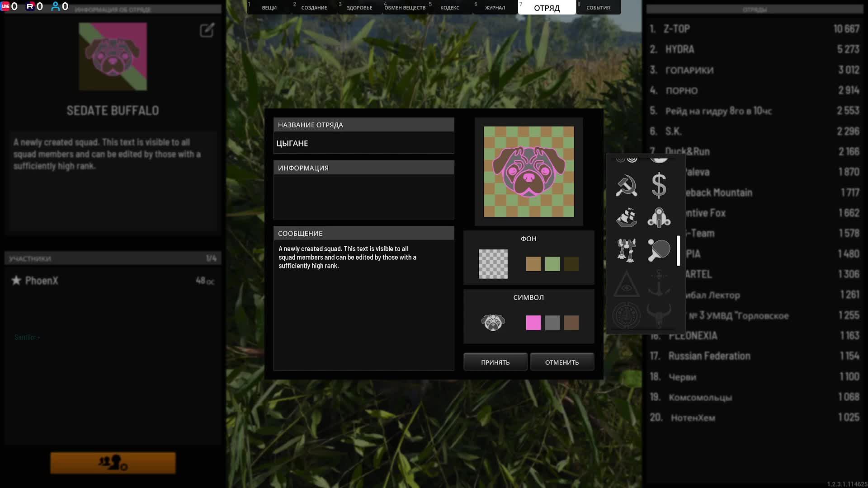Click the orange squad invite button
This screenshot has width=868, height=488.
coord(113,463)
